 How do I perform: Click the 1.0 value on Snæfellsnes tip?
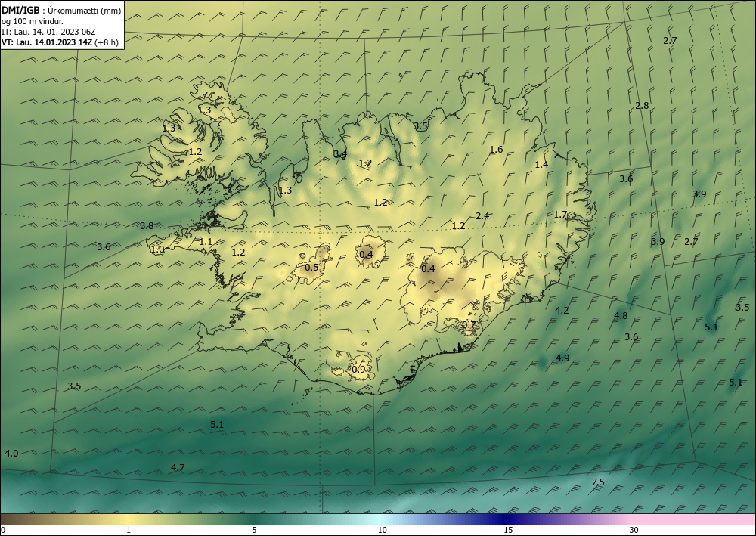(158, 249)
